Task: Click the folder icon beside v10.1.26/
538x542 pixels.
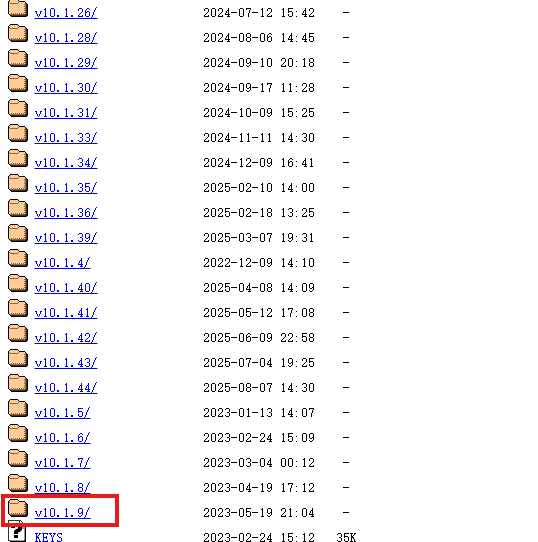Action: pyautogui.click(x=18, y=8)
